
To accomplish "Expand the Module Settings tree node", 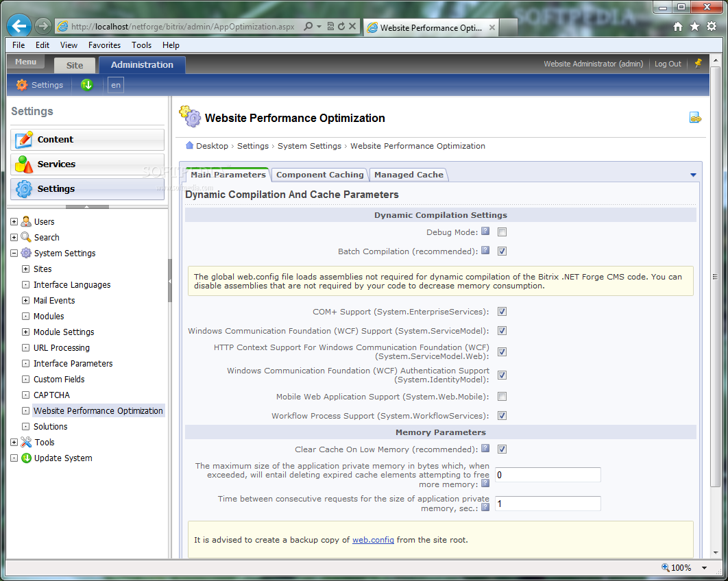I will [x=25, y=332].
